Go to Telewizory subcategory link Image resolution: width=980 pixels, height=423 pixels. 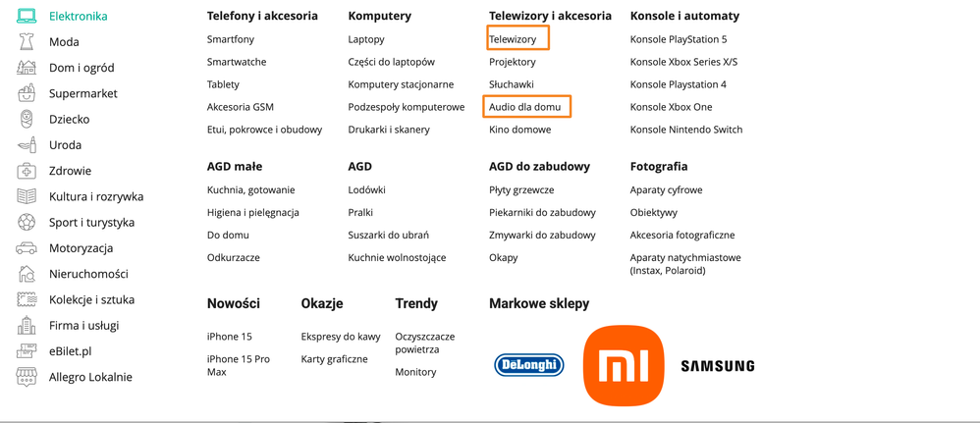[x=513, y=39]
